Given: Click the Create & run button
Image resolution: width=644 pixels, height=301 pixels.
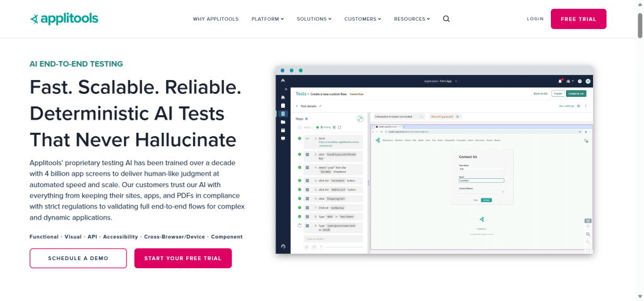Looking at the screenshot, I should tap(576, 94).
